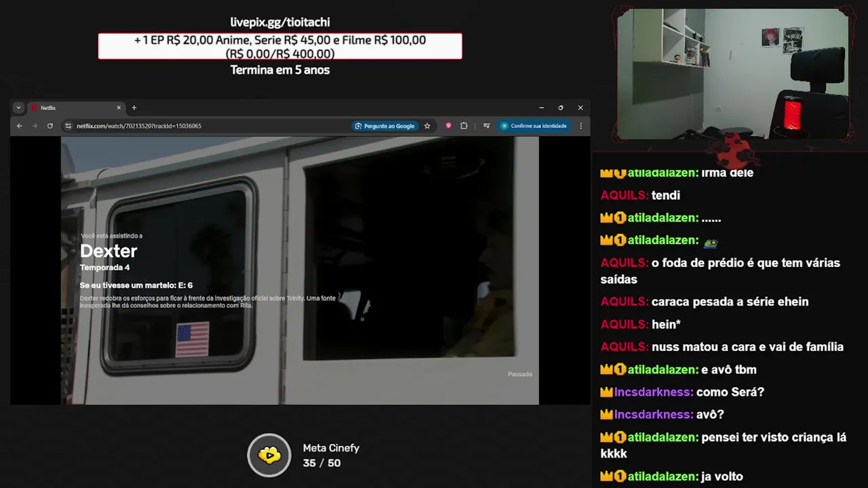Click episode title Se eu tivesse um martelo

point(136,285)
